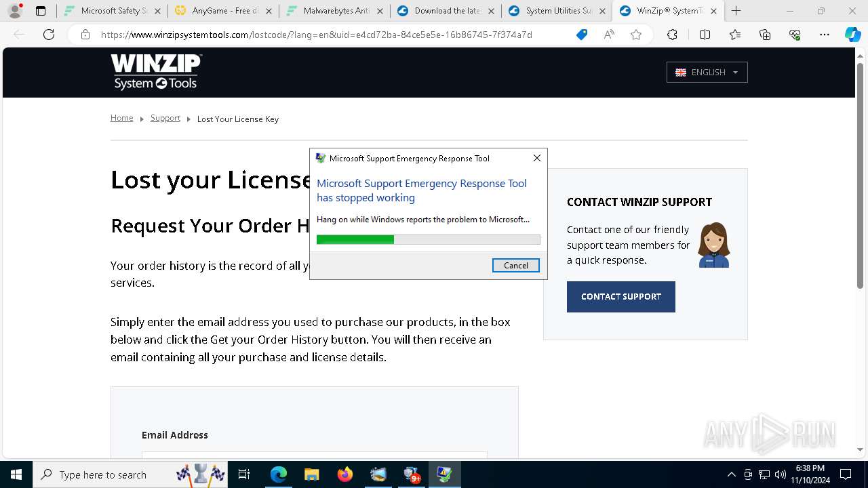The width and height of the screenshot is (868, 488).
Task: Launch Microsoft Edge from taskbar
Action: coord(279,474)
